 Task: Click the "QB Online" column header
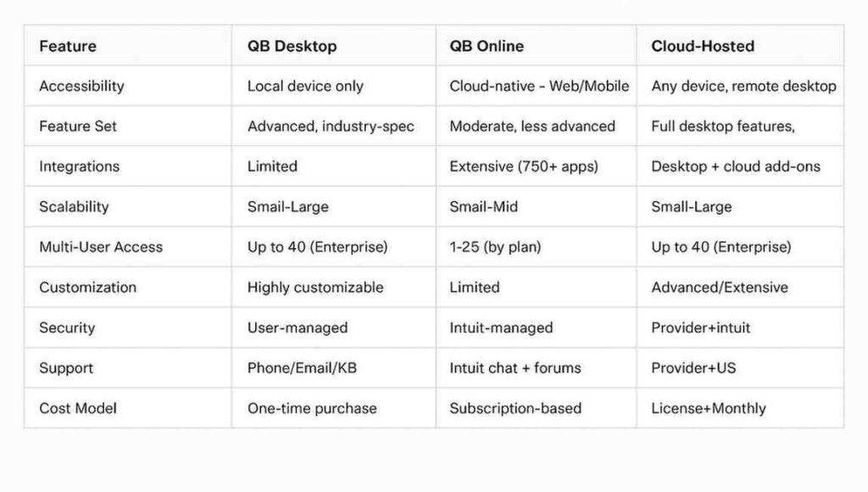tap(487, 46)
